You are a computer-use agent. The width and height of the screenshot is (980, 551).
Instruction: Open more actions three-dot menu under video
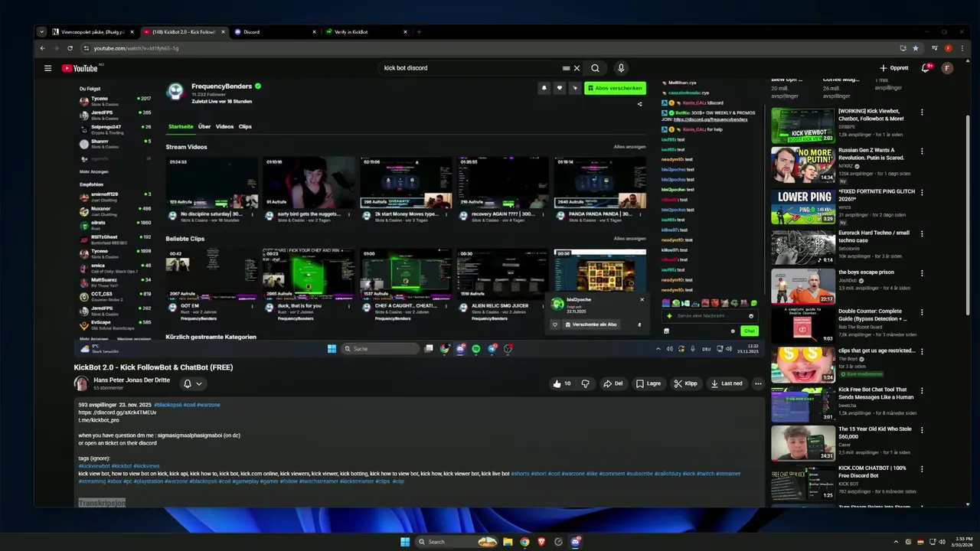pos(758,383)
